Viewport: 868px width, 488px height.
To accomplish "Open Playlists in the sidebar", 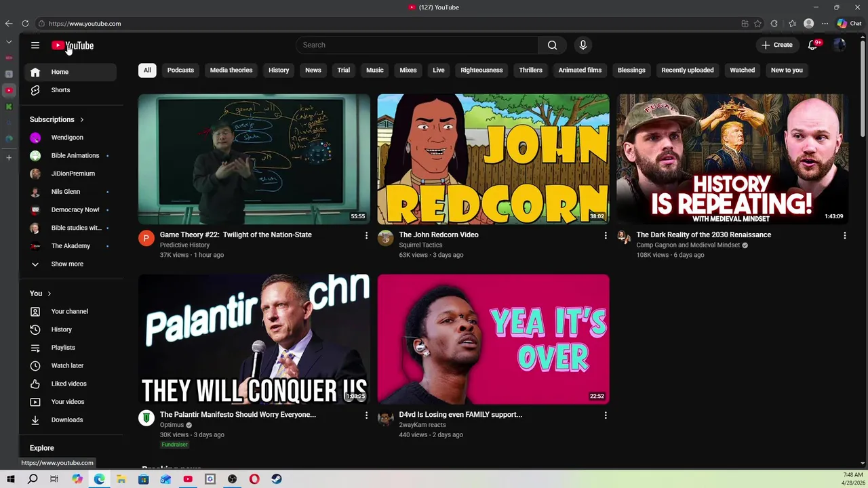I will pyautogui.click(x=71, y=348).
